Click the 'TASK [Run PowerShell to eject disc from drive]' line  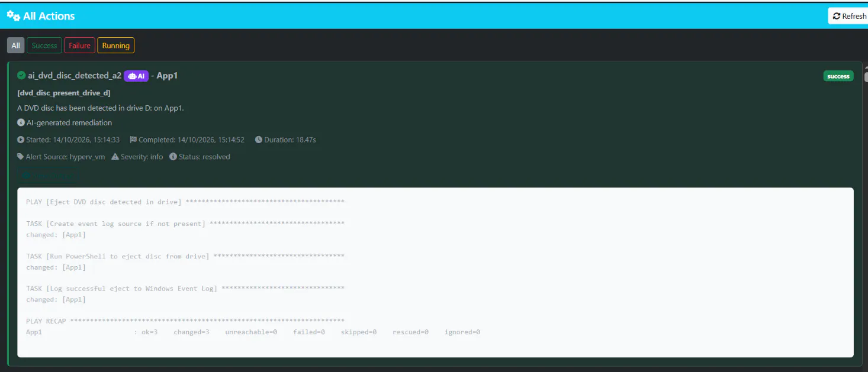pos(185,256)
